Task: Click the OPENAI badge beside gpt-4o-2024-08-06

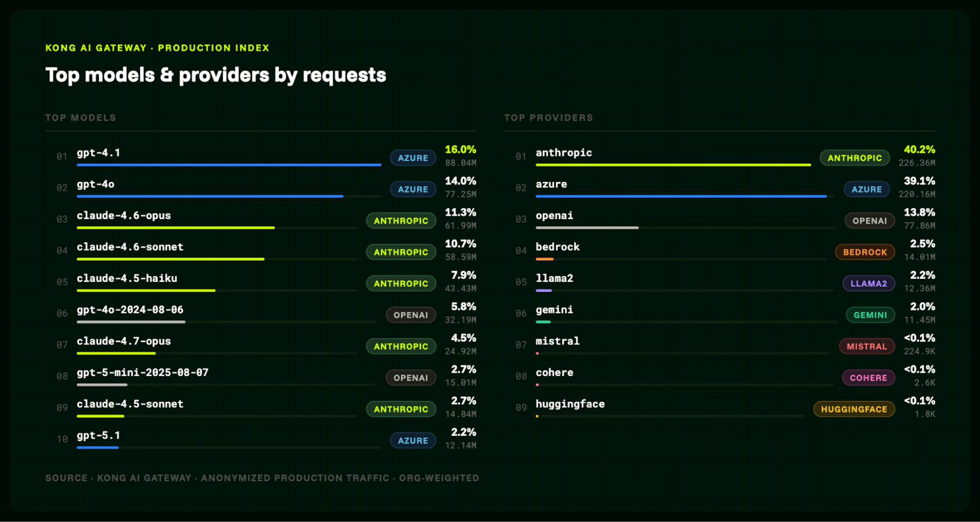Action: pyautogui.click(x=411, y=315)
